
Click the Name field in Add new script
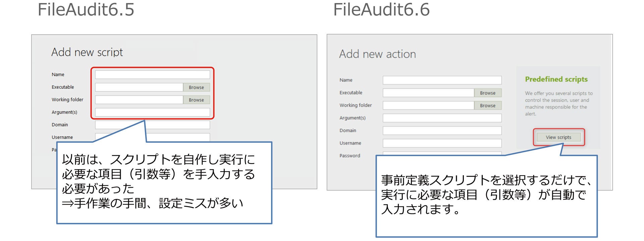click(x=152, y=75)
